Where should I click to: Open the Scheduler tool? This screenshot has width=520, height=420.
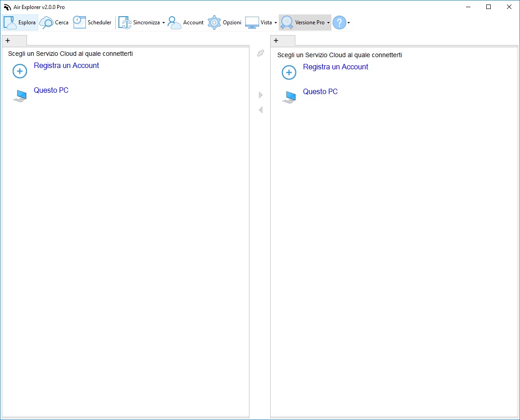click(93, 23)
